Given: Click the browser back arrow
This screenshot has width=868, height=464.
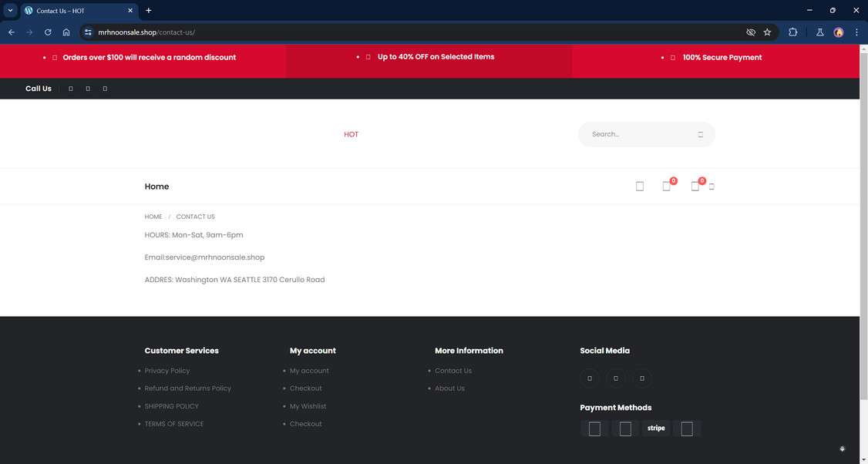Looking at the screenshot, I should pos(11,32).
